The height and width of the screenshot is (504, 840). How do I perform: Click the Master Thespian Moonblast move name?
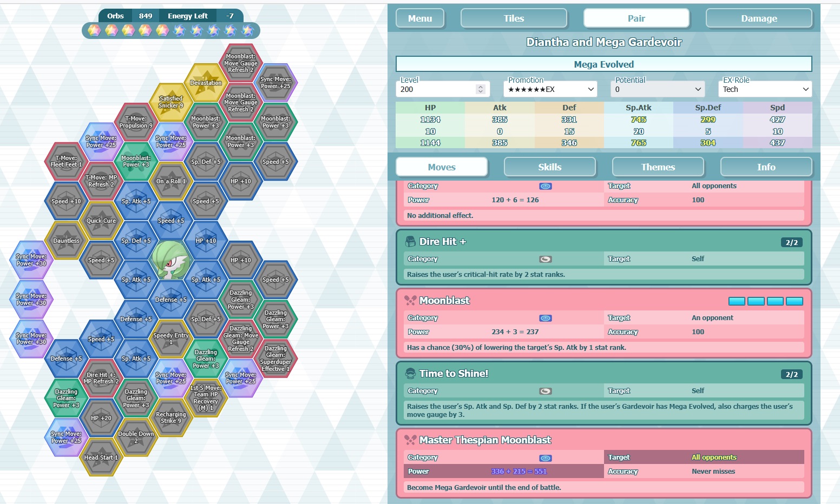pos(485,440)
